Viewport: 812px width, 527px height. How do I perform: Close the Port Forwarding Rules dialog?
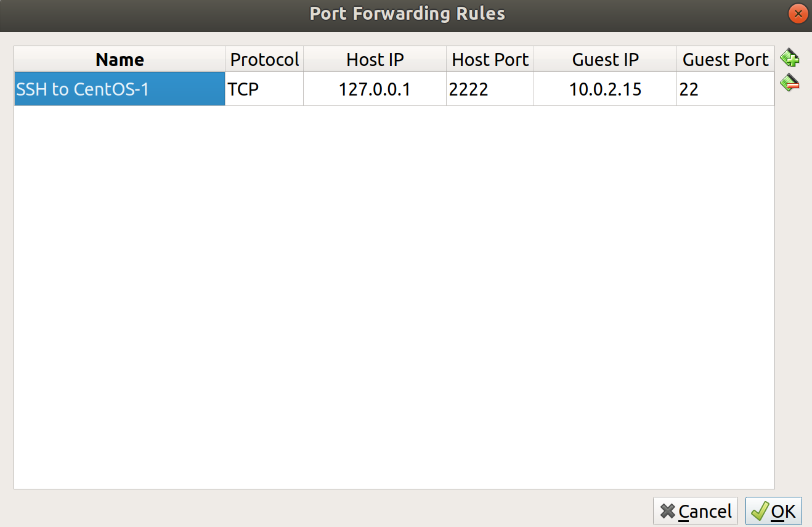click(x=798, y=14)
